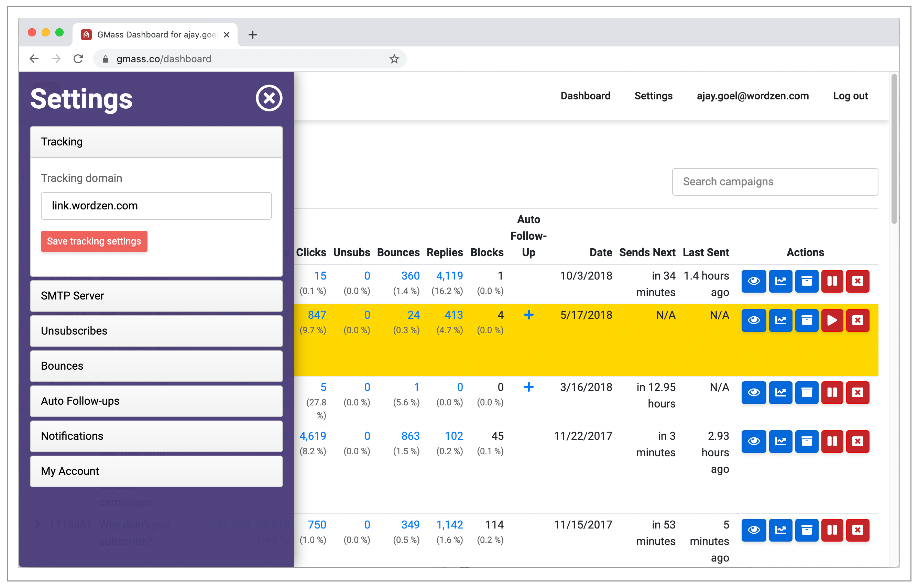
Task: Expand the Bounces settings section
Action: click(156, 366)
